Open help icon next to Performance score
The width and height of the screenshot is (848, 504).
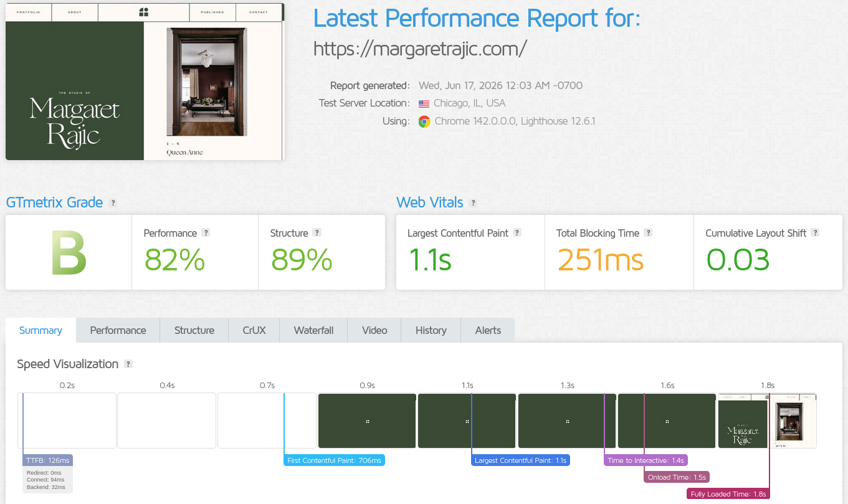point(206,233)
